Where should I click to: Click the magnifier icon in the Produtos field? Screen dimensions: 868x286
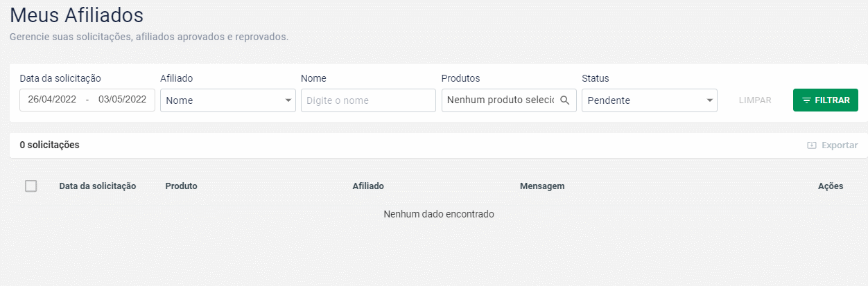[x=565, y=100]
